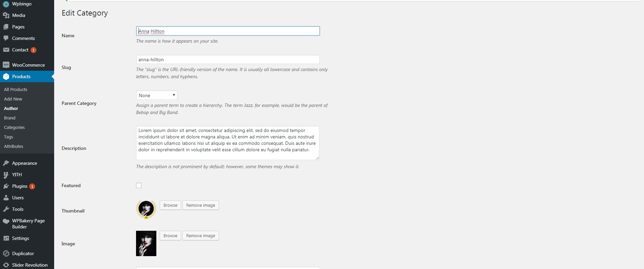This screenshot has width=644, height=269.
Task: Click Browse button next to Thumbnail
Action: [x=170, y=205]
